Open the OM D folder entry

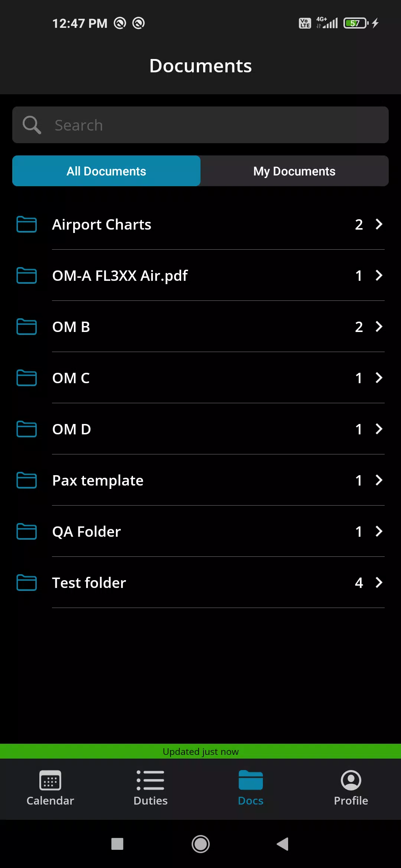point(200,429)
